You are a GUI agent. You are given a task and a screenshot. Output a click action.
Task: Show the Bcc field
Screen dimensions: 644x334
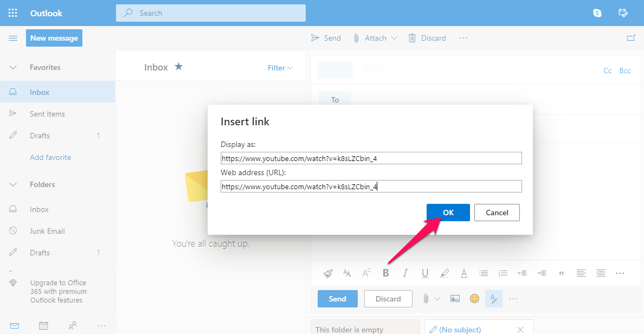[x=625, y=70]
